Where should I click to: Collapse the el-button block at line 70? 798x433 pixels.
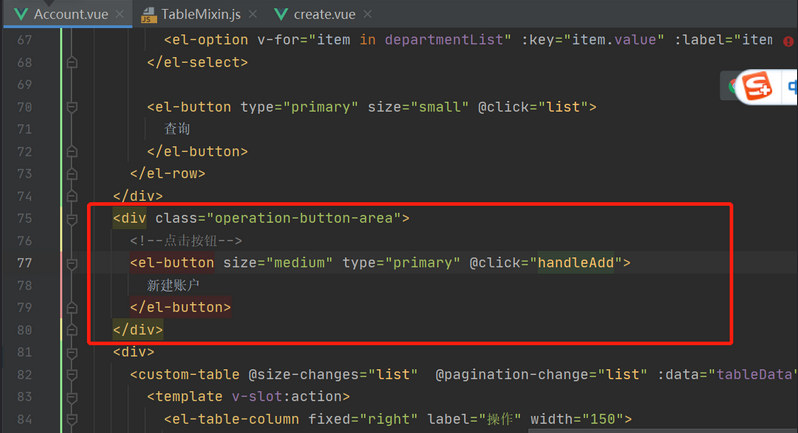[x=72, y=107]
